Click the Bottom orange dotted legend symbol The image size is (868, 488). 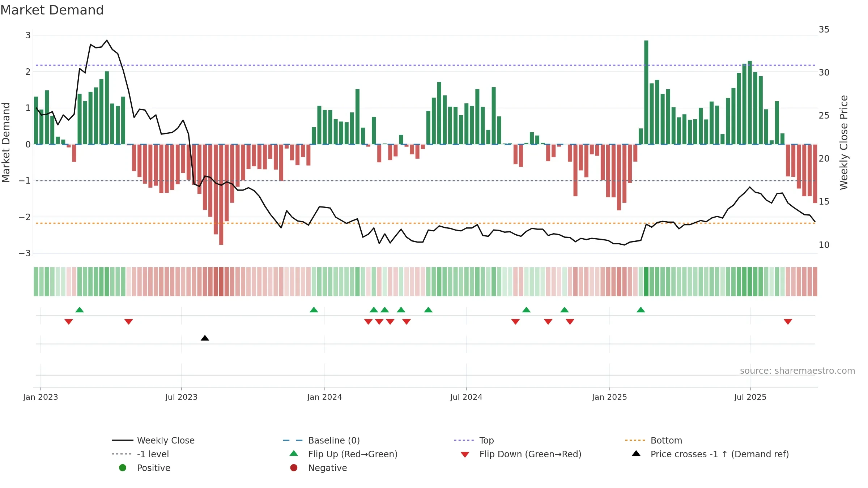[x=635, y=440]
